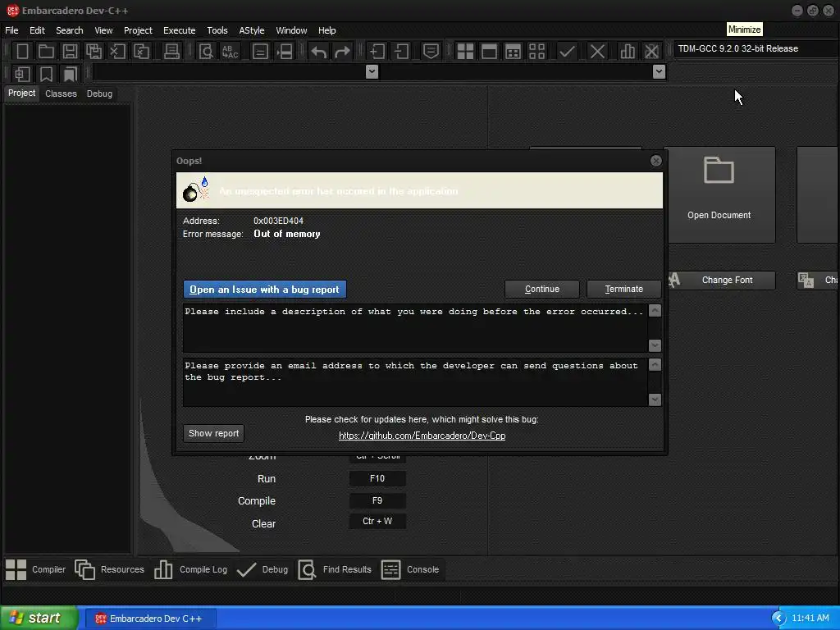Open the Resources bottom tab
This screenshot has width=840, height=630.
(110, 569)
